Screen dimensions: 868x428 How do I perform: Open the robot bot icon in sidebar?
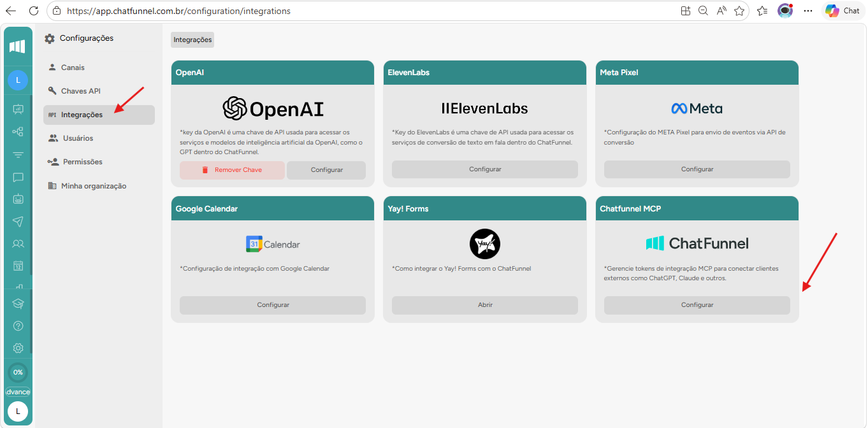[18, 199]
